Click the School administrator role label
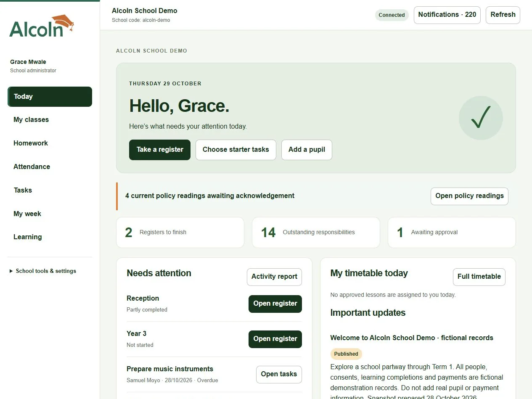The height and width of the screenshot is (399, 532). coord(33,71)
